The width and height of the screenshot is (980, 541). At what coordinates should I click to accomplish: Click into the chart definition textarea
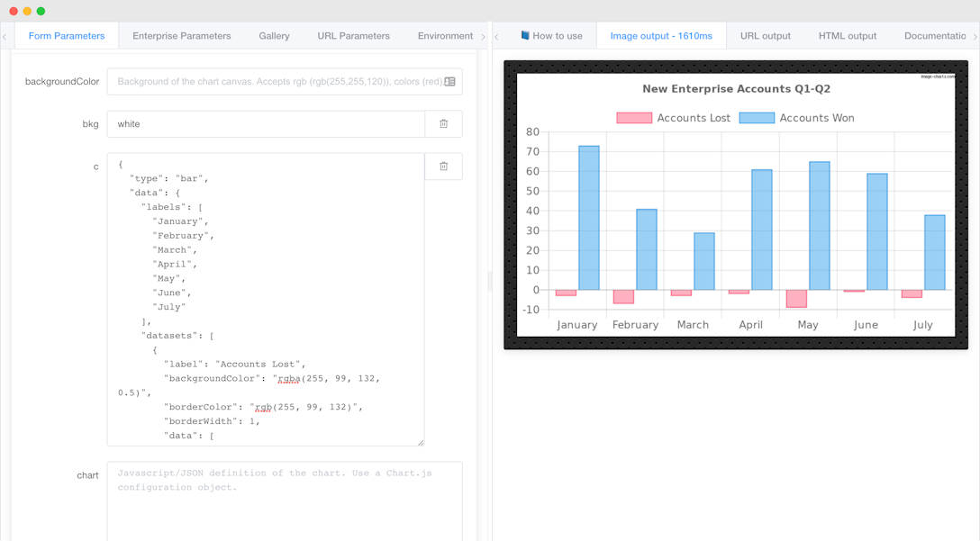click(x=284, y=500)
